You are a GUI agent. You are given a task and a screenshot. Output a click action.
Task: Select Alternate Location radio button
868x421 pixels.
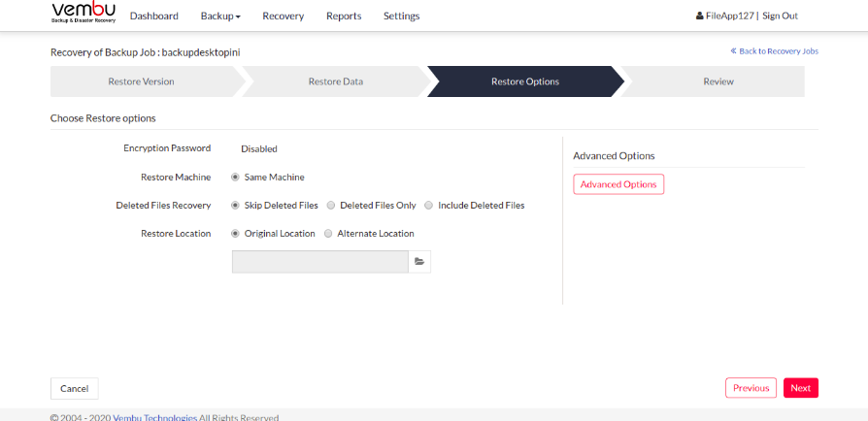328,234
